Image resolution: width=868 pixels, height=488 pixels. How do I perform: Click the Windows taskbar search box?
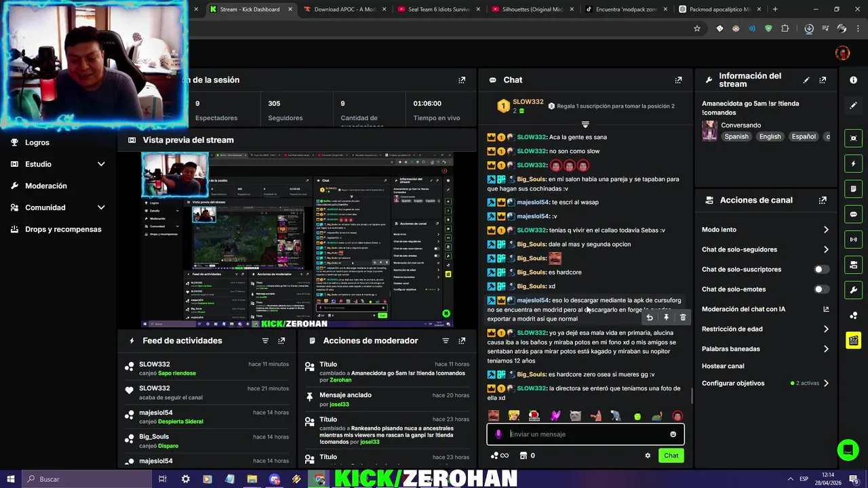tap(88, 479)
